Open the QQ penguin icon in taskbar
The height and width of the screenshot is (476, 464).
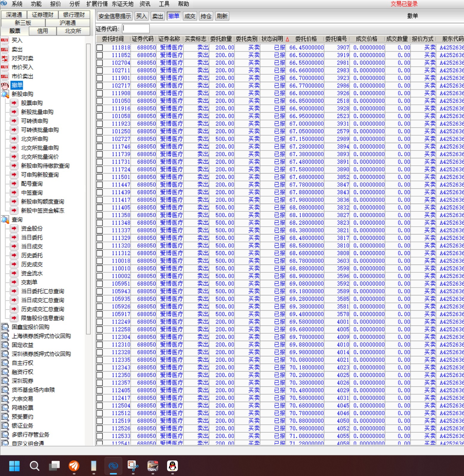172,466
